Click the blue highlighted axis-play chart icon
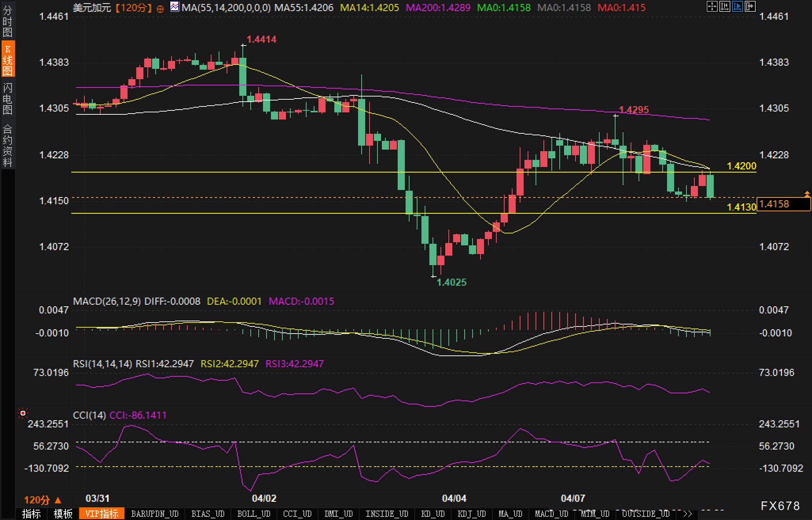The width and height of the screenshot is (812, 520). click(737, 6)
